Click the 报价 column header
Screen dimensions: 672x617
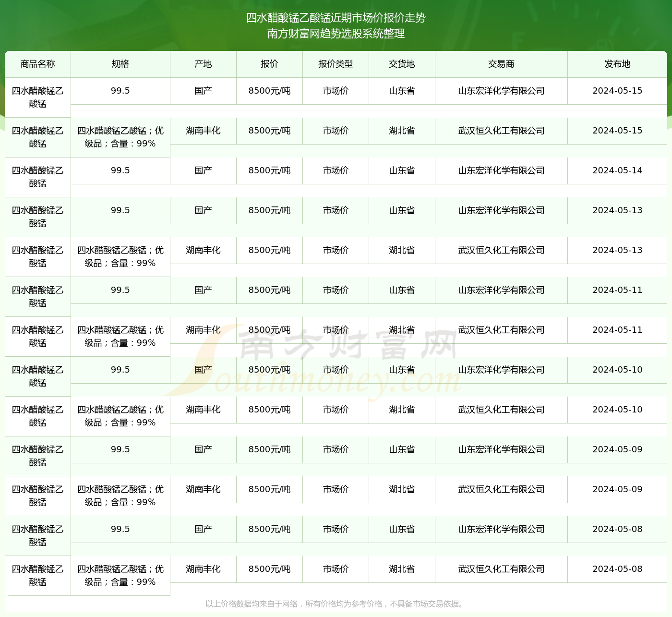tap(269, 64)
